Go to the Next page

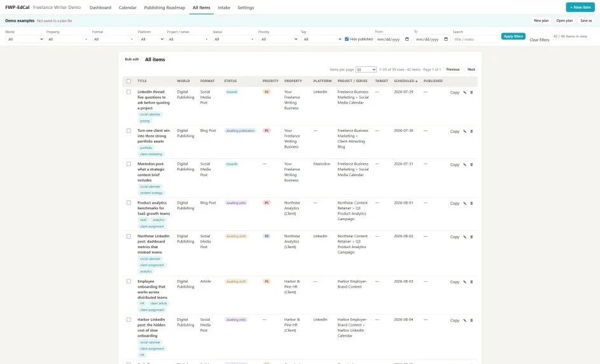471,69
